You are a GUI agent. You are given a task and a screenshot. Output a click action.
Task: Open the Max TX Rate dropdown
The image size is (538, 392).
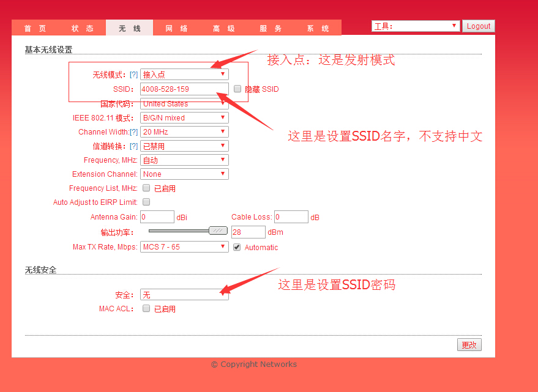pos(184,247)
